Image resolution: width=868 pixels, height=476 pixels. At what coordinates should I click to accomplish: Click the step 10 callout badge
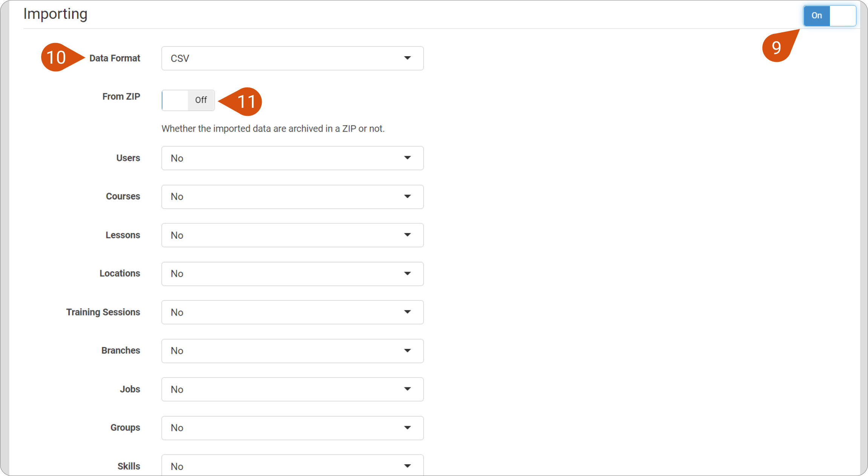(x=56, y=57)
